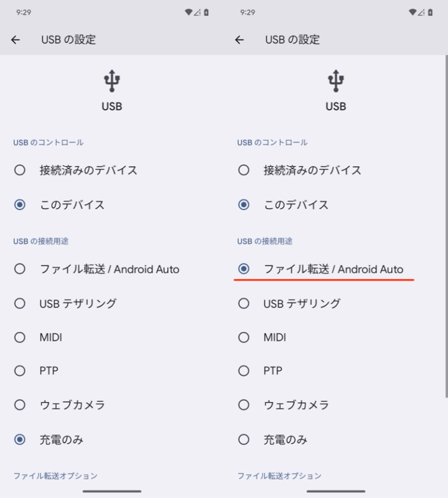
Task: Tap the clock showing 9:29 in the status bar
Action: click(x=23, y=12)
